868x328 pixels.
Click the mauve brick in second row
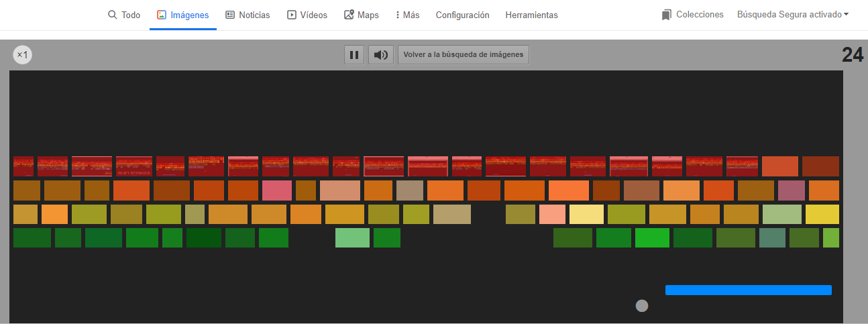(x=791, y=190)
